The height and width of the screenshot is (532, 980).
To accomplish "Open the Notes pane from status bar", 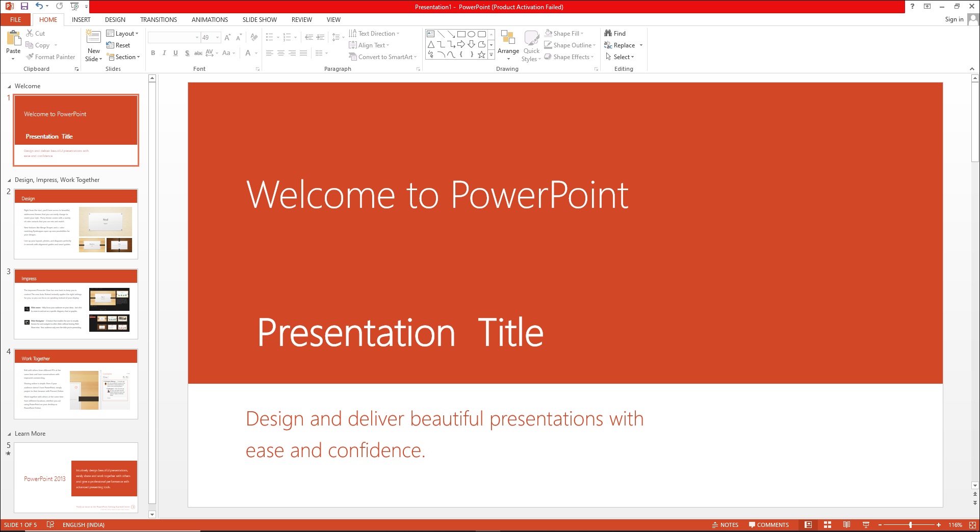I will click(x=725, y=524).
